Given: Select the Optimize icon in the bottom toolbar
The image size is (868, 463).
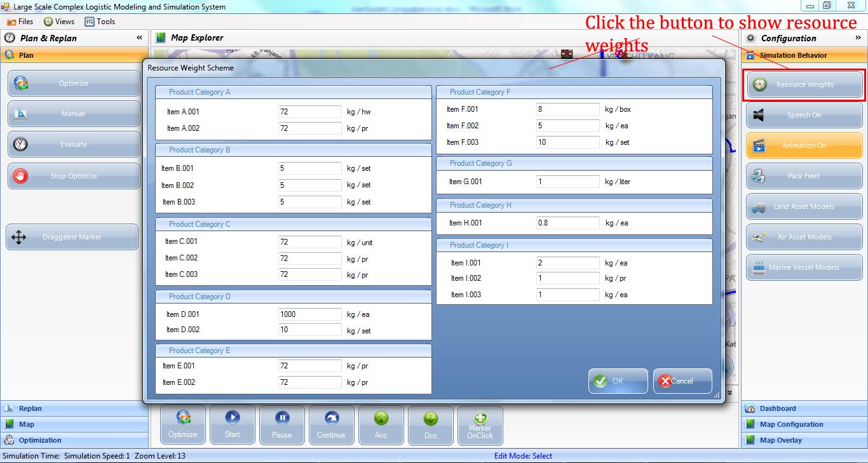Looking at the screenshot, I should pos(182,424).
